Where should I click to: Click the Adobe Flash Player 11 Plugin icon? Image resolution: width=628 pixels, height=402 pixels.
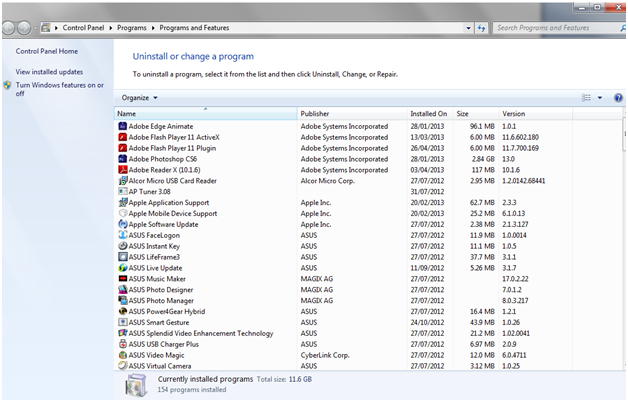123,148
